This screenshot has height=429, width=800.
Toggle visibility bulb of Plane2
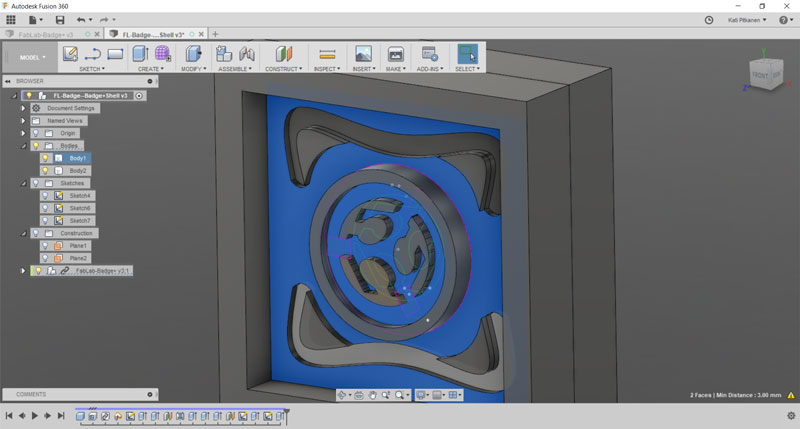pos(45,258)
